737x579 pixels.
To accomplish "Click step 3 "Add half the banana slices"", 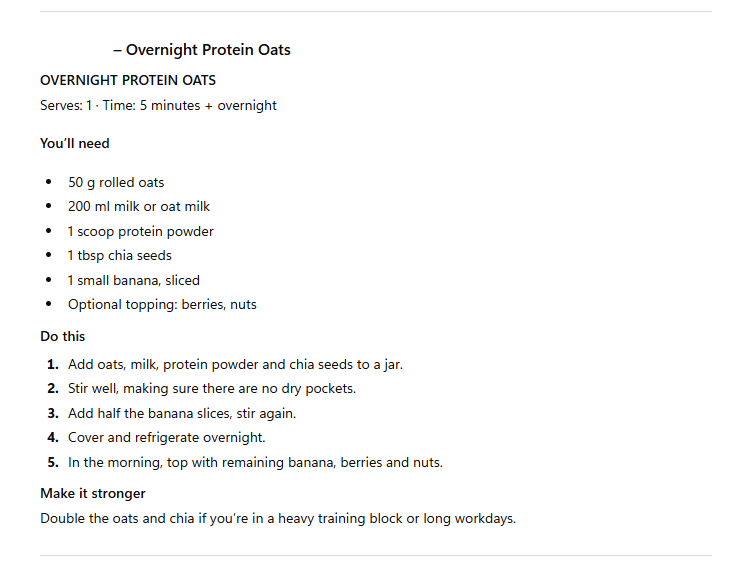I will tap(182, 413).
